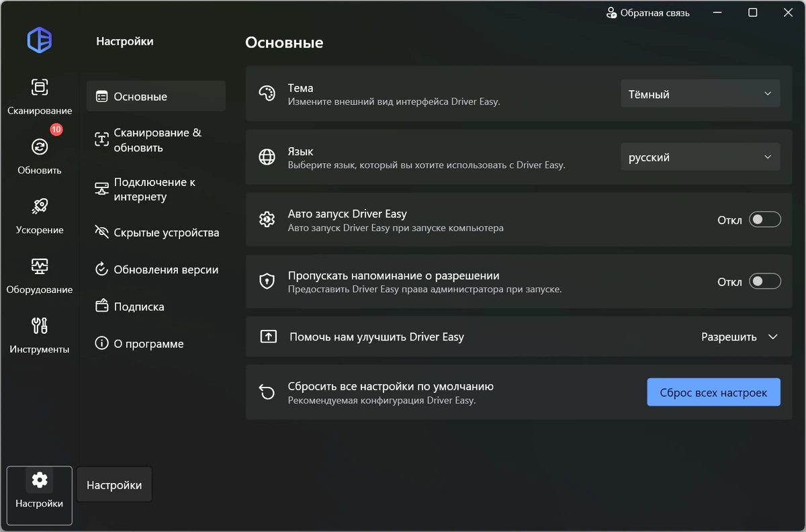Click the Язык globe icon

[x=267, y=157]
